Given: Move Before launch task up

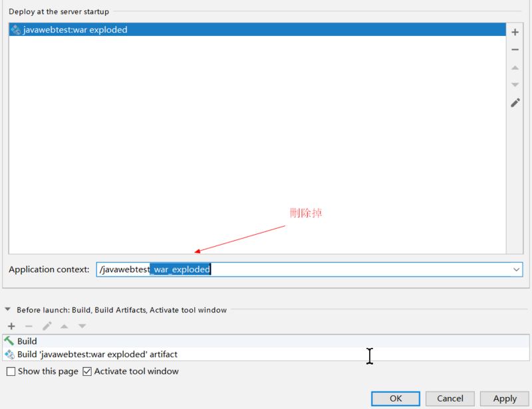Looking at the screenshot, I should [x=64, y=327].
